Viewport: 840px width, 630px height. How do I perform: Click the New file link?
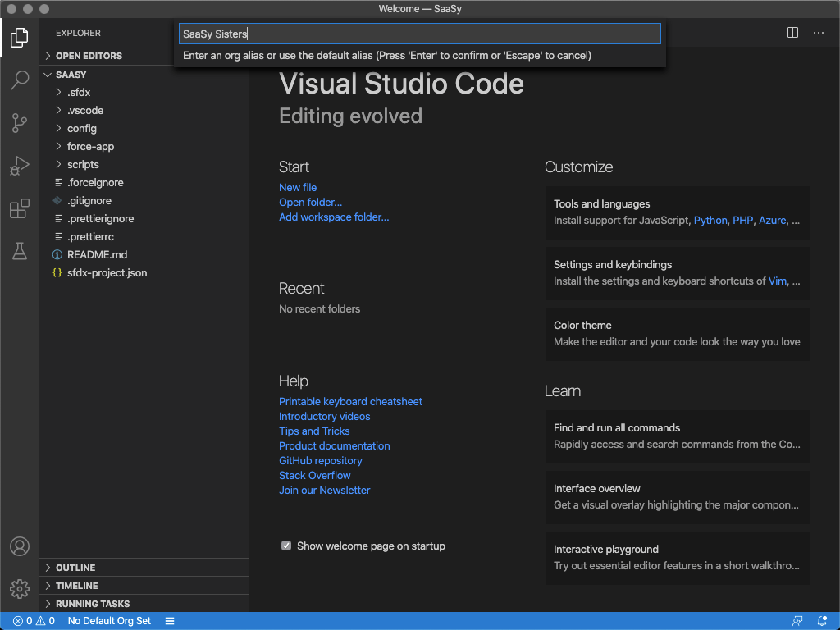(x=298, y=188)
